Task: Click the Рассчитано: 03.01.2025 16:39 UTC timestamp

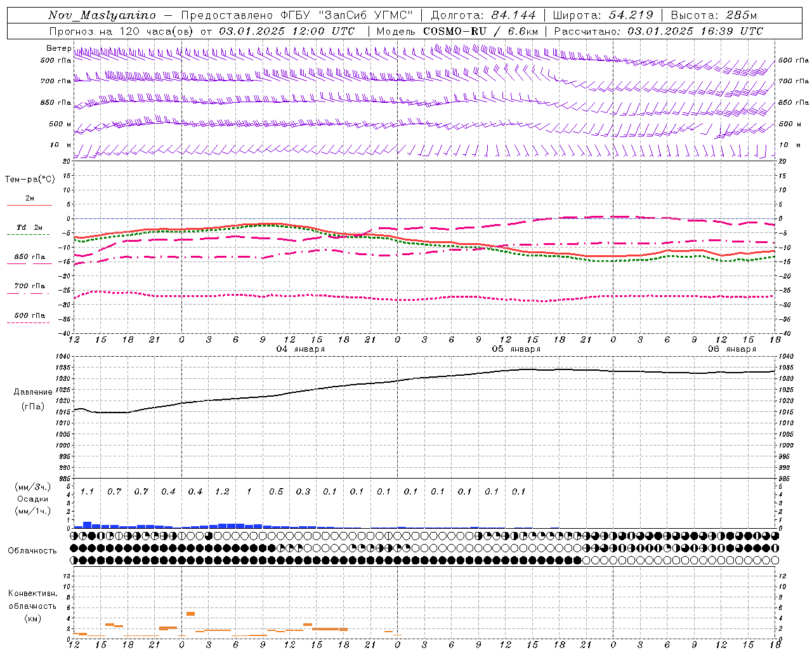Action: [658, 31]
